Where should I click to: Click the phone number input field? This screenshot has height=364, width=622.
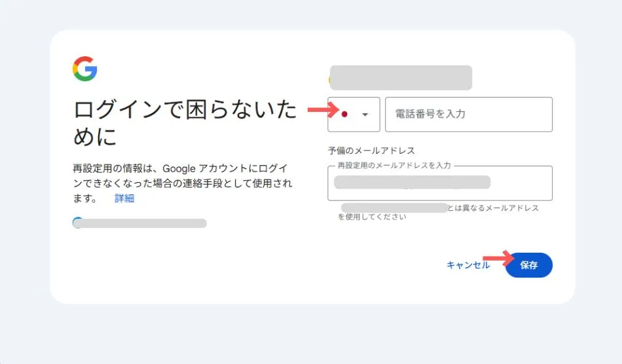coord(469,114)
